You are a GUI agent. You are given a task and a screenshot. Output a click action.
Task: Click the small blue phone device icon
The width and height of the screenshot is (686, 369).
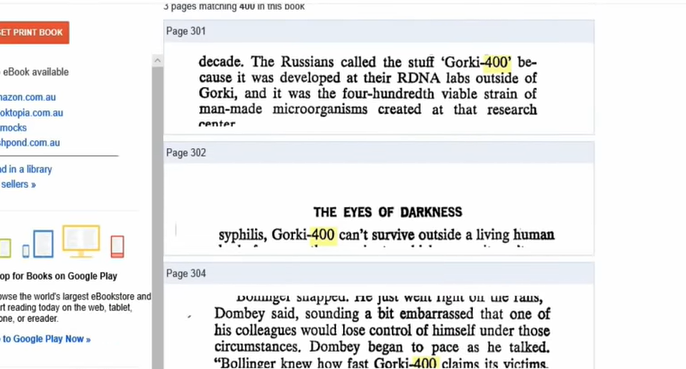click(26, 251)
